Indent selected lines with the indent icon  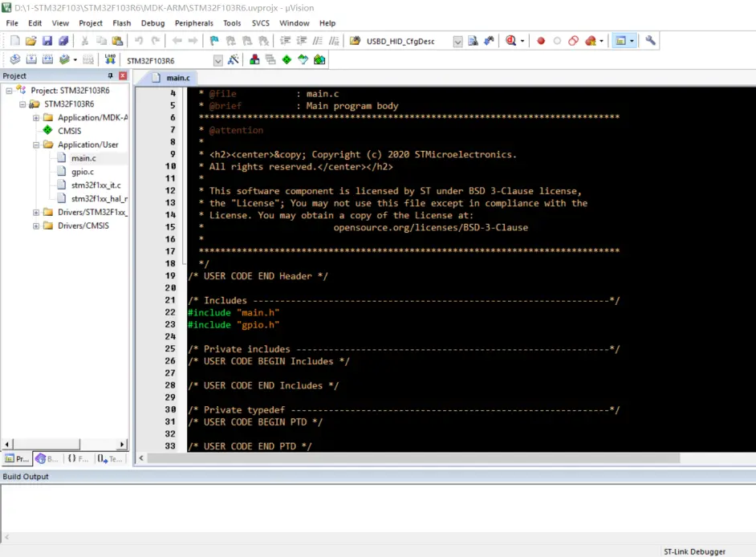coord(285,41)
